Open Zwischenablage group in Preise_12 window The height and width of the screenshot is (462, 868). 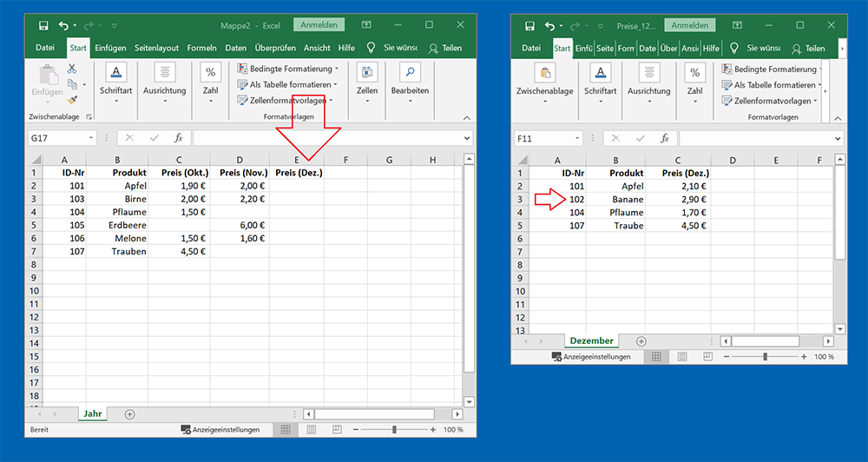(x=545, y=82)
